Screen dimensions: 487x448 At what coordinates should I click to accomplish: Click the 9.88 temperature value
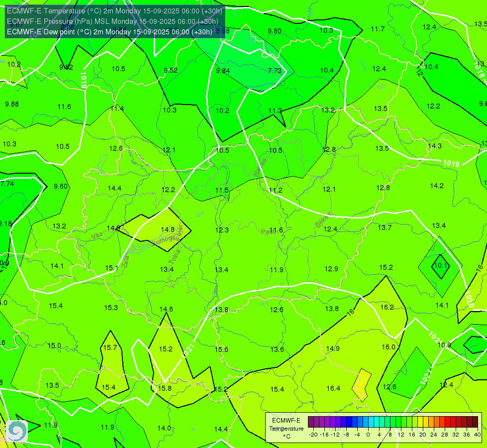[x=12, y=104]
